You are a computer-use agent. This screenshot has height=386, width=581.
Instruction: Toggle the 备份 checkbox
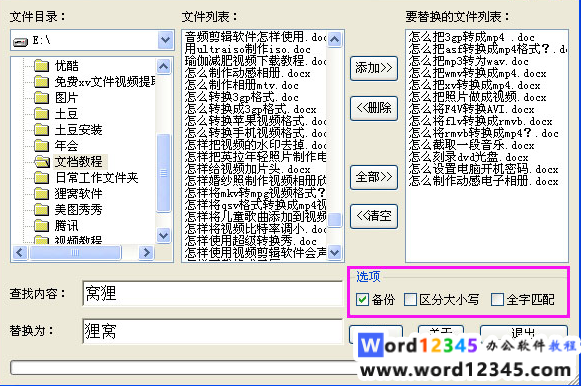[x=362, y=299]
